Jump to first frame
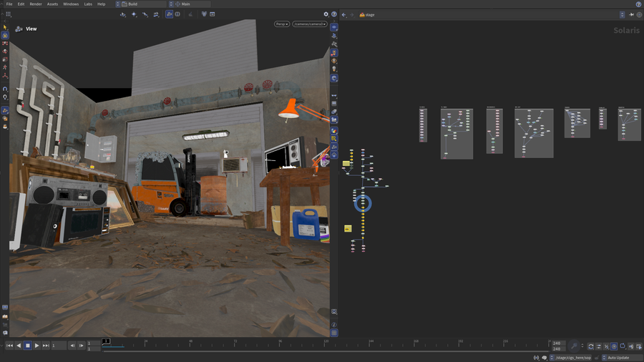 9,346
